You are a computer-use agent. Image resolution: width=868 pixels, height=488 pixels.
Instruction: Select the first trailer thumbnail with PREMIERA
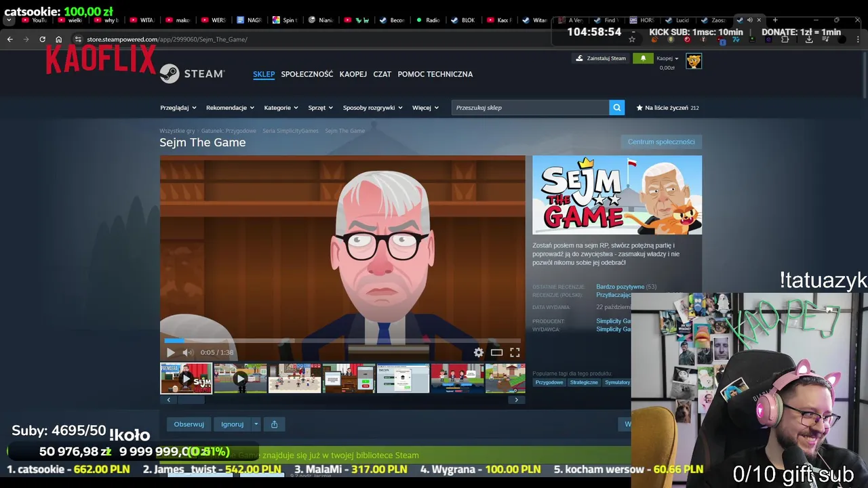186,378
